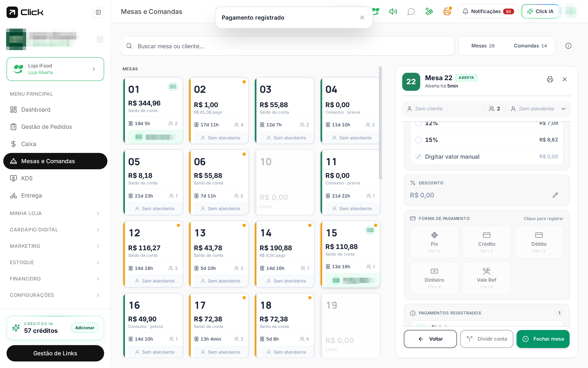Open Sem atendente dropdown in Mesa 22

(x=538, y=109)
